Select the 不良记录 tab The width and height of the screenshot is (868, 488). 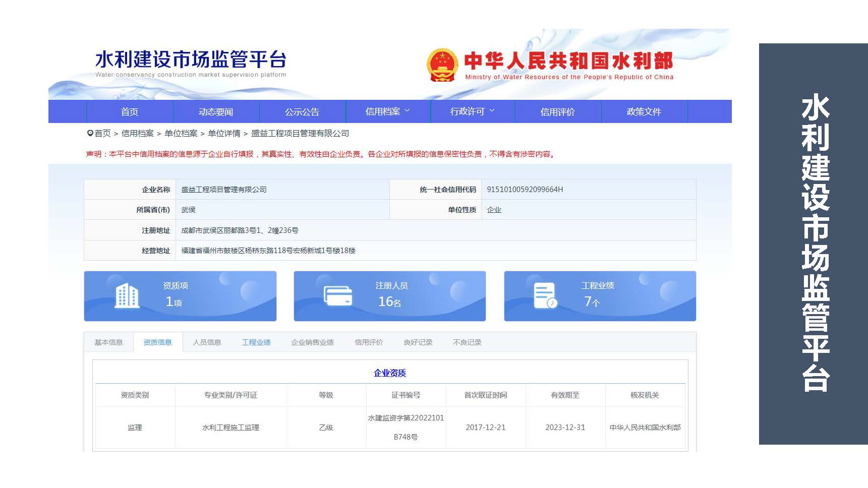(467, 342)
